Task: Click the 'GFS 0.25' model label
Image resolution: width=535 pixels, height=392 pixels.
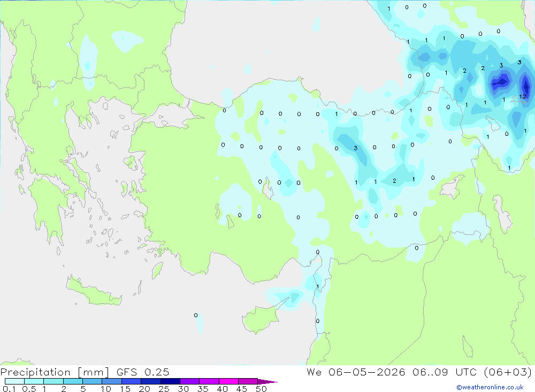Action: [143, 372]
